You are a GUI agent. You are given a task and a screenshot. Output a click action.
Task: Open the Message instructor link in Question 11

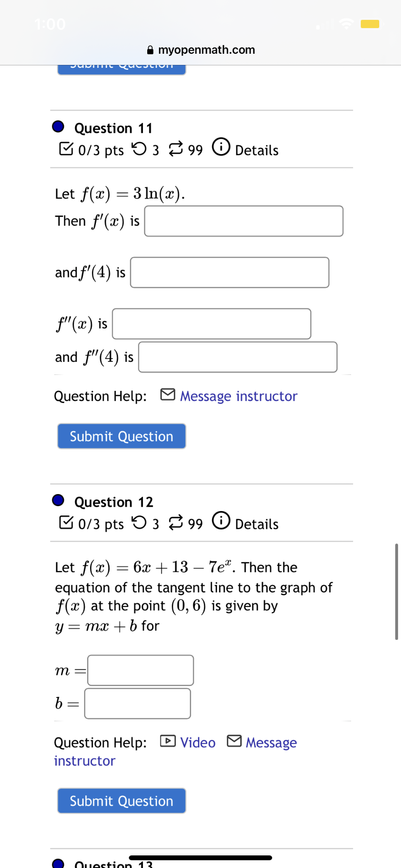[x=238, y=396]
